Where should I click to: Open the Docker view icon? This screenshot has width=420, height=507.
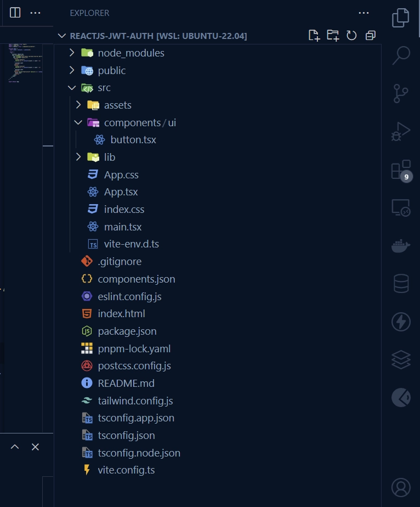point(401,246)
